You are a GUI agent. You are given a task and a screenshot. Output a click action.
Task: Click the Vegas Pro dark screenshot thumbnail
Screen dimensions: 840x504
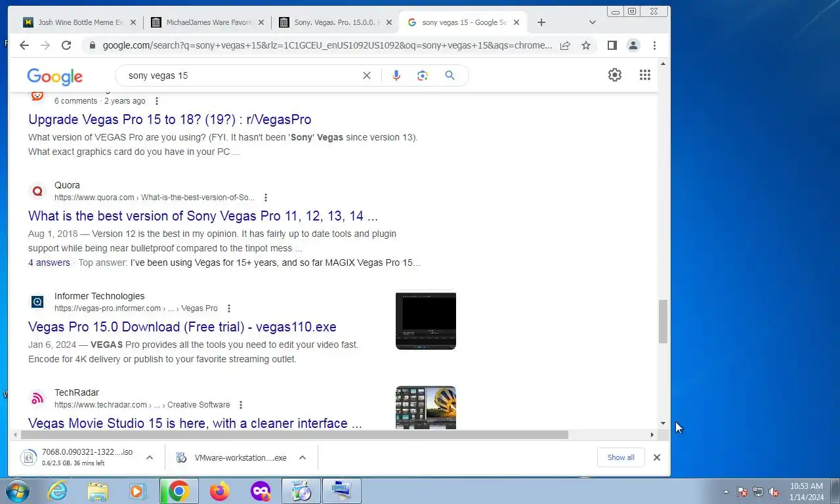point(426,321)
